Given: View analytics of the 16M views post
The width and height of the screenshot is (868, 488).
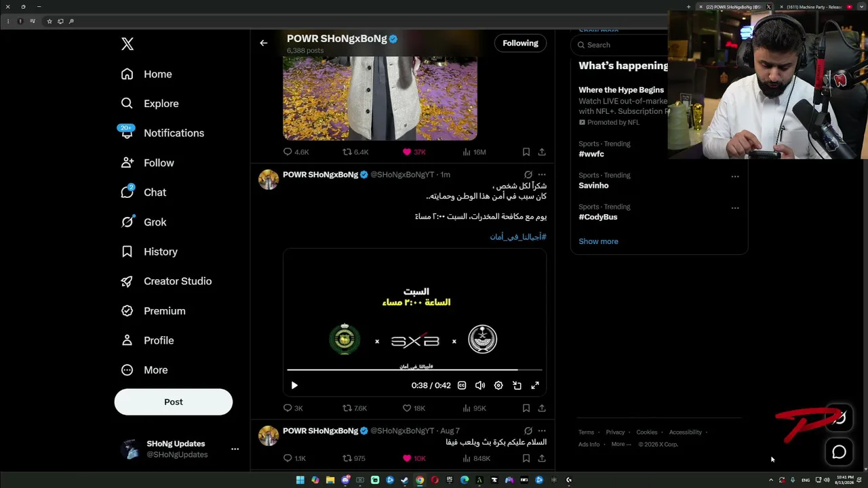Looking at the screenshot, I should (x=474, y=152).
